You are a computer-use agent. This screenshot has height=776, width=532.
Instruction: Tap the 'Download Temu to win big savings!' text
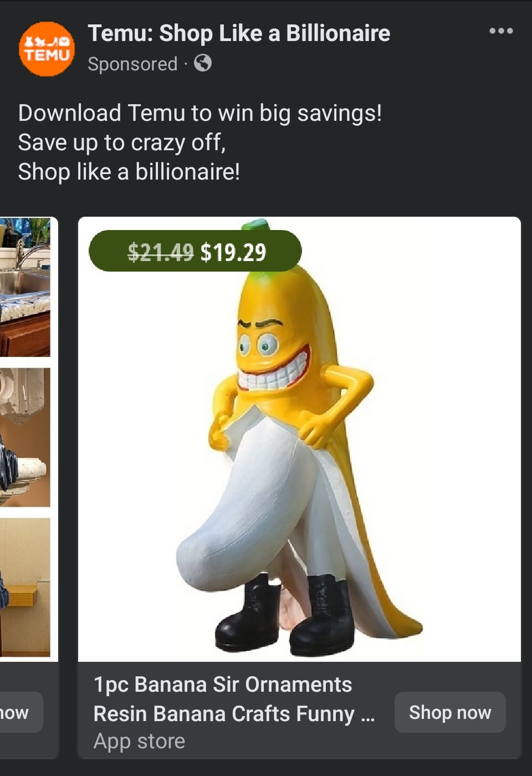click(199, 113)
